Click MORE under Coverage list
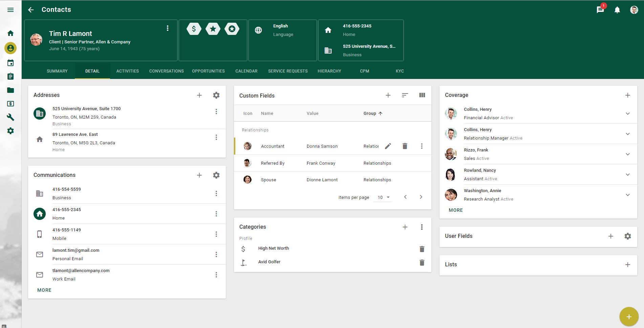 point(455,210)
